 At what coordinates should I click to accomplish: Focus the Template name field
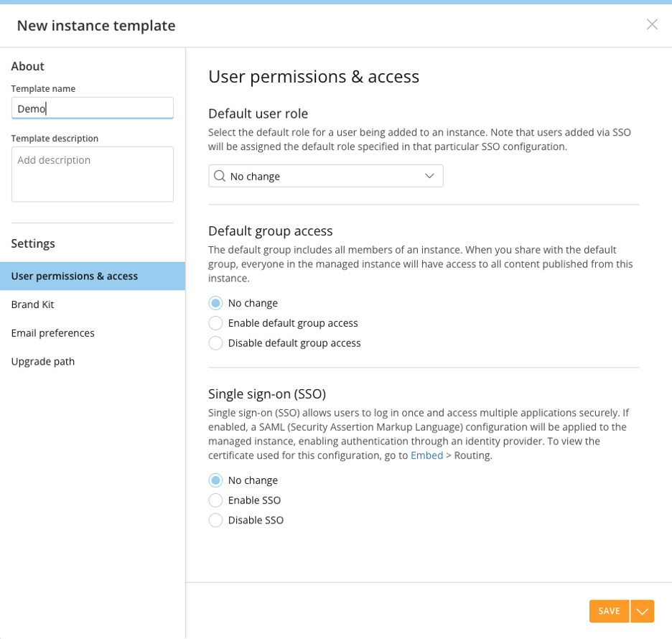coord(93,108)
